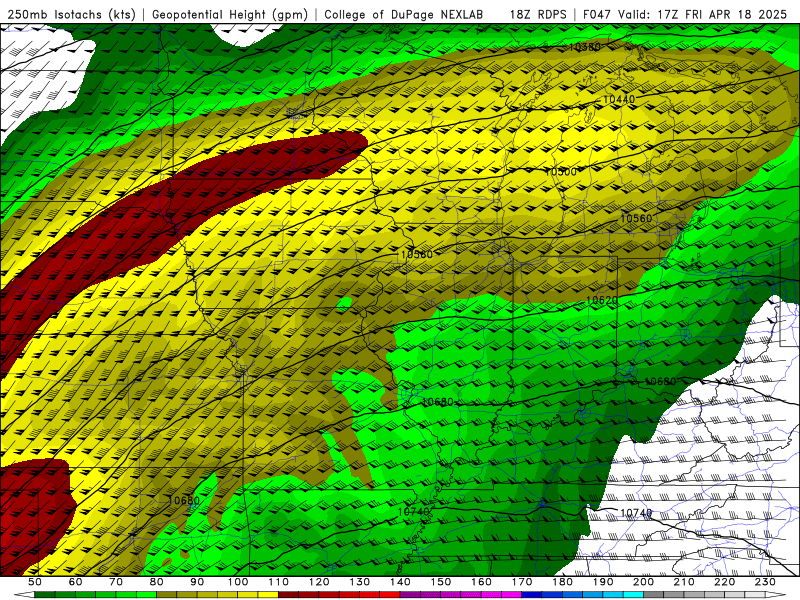Click the 170 value on the color scale
The height and width of the screenshot is (600, 800).
tap(522, 582)
